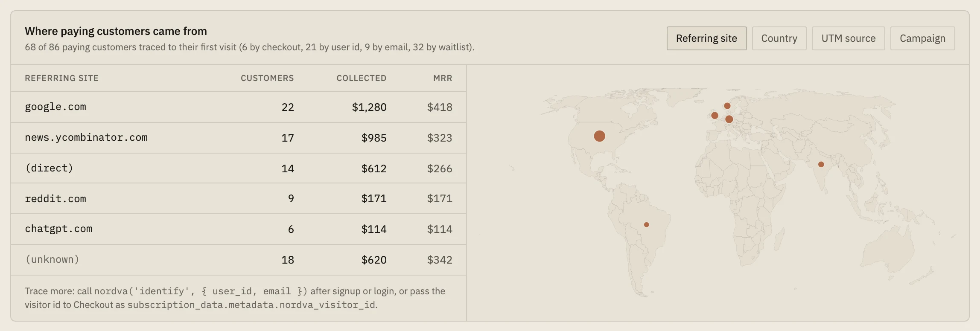980x331 pixels.
Task: Click chatgpt.com's customer count of 6
Action: 291,229
